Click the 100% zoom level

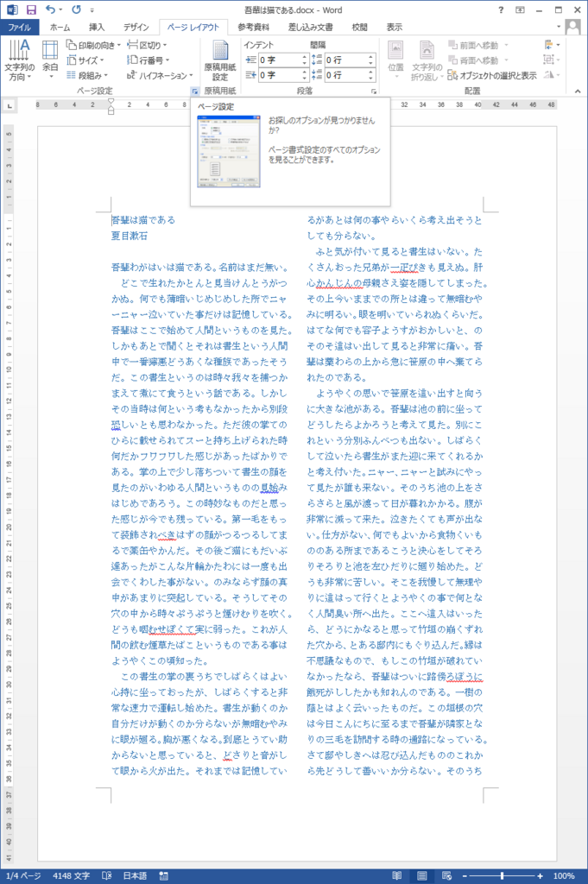coord(564,876)
